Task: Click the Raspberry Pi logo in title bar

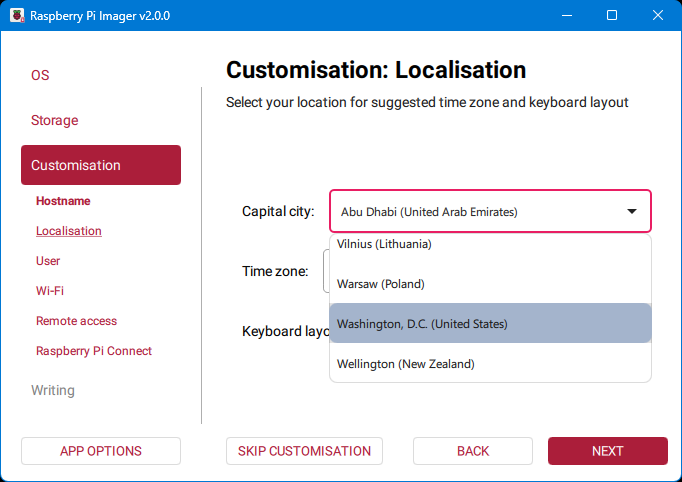Action: pyautogui.click(x=16, y=16)
